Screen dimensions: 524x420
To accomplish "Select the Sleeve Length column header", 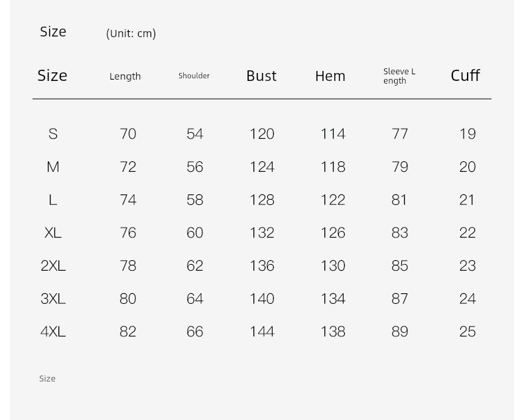I will (x=399, y=76).
